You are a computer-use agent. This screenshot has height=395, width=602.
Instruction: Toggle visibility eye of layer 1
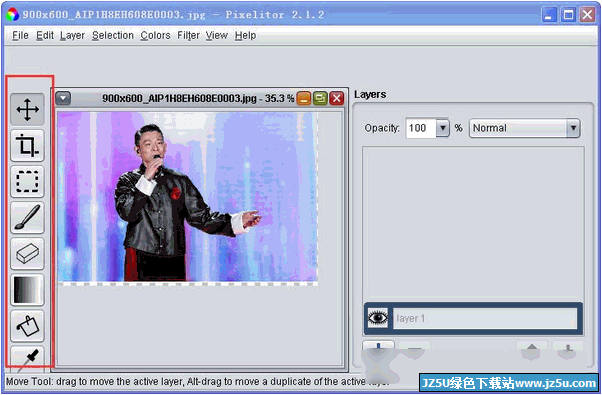point(378,318)
